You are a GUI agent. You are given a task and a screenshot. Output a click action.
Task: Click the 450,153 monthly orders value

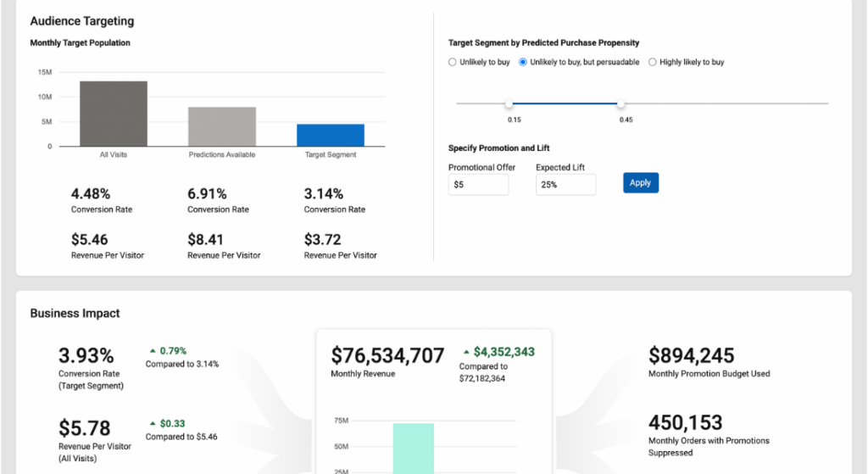(x=685, y=423)
